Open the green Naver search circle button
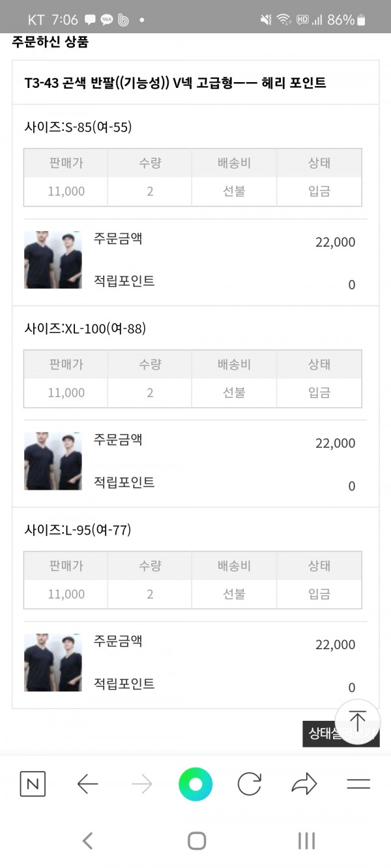Image resolution: width=391 pixels, height=868 pixels. (x=195, y=784)
